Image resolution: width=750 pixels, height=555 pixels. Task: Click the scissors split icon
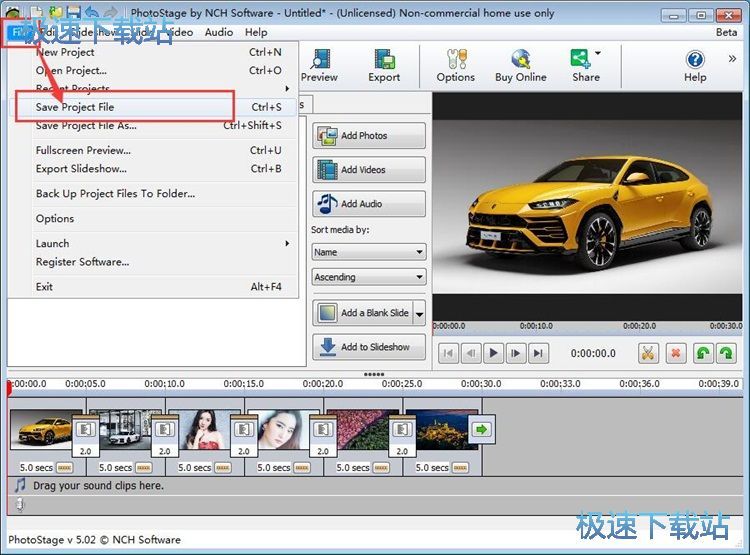point(648,353)
